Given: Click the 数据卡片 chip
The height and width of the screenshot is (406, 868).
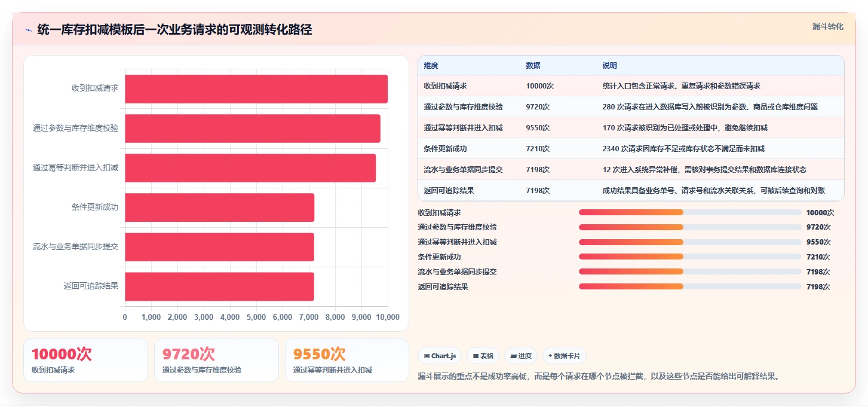Looking at the screenshot, I should (565, 356).
